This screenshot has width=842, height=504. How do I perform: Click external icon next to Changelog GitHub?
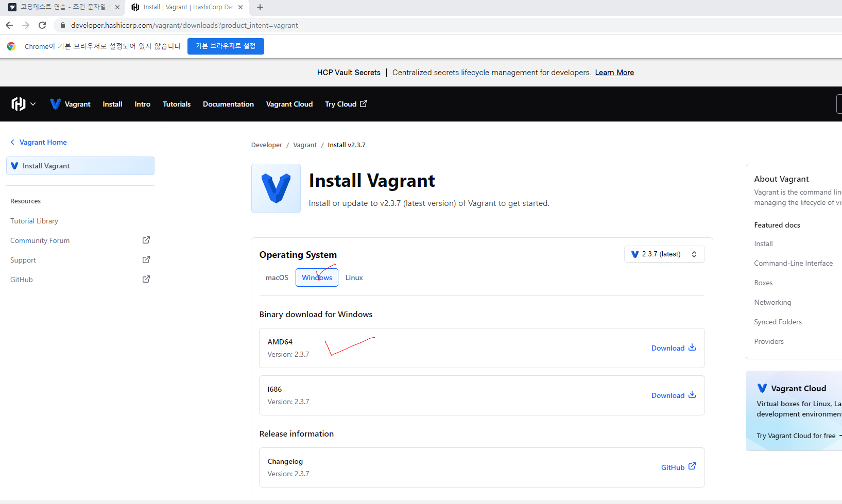[692, 466]
